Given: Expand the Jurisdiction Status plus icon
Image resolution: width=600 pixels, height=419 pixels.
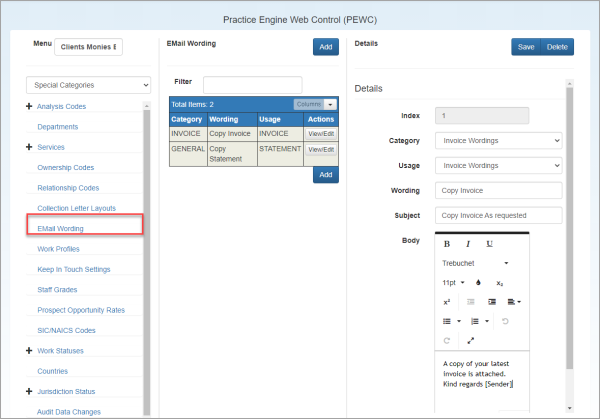Looking at the screenshot, I should 29,391.
